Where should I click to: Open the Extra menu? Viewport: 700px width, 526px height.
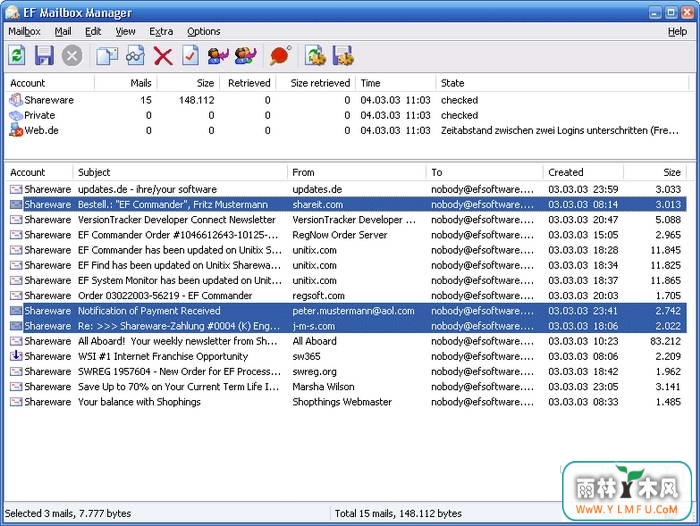[x=161, y=31]
